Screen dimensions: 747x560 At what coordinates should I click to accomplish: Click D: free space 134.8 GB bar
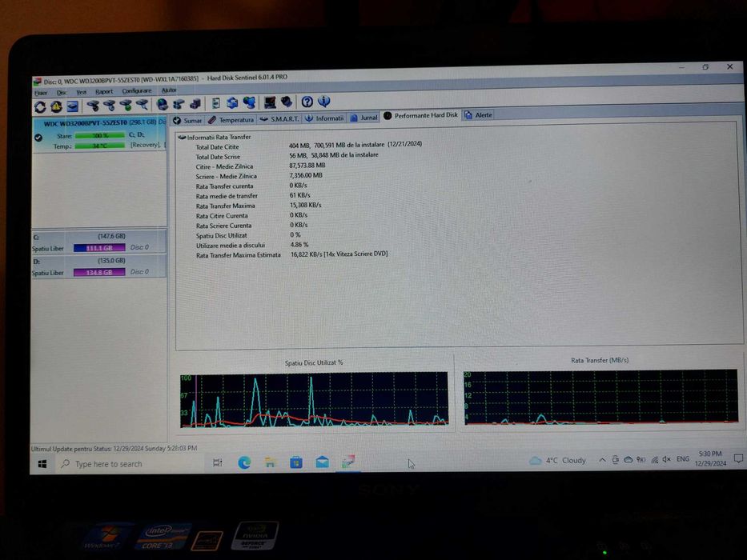[x=99, y=272]
